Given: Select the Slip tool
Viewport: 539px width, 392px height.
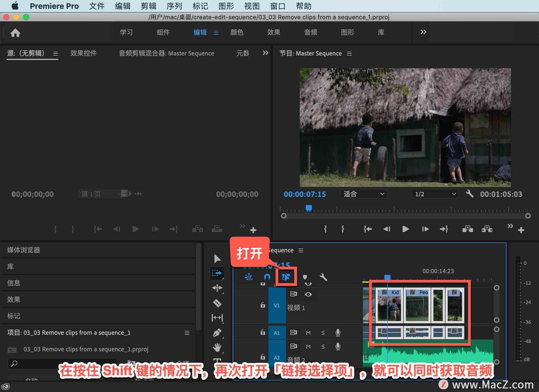Looking at the screenshot, I should click(217, 318).
